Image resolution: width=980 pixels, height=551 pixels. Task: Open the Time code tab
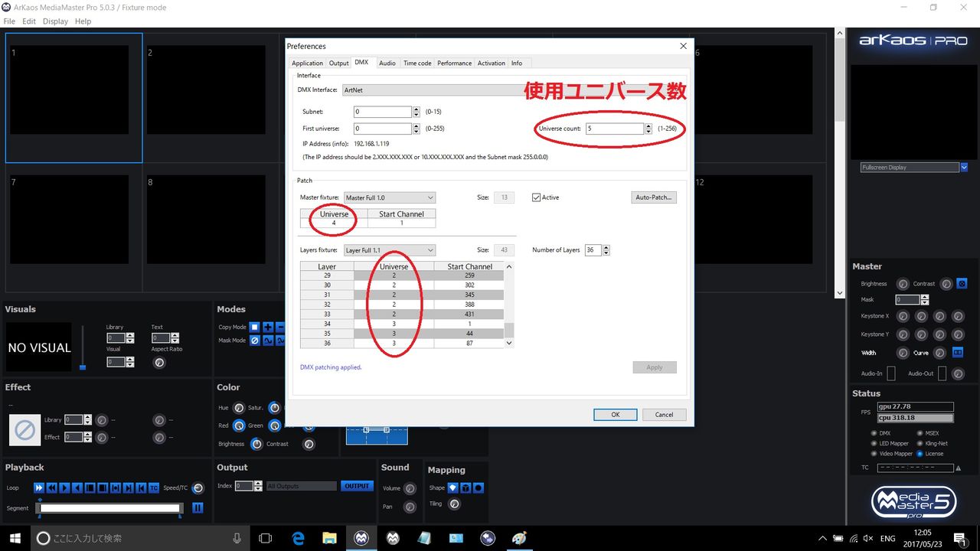pos(417,63)
